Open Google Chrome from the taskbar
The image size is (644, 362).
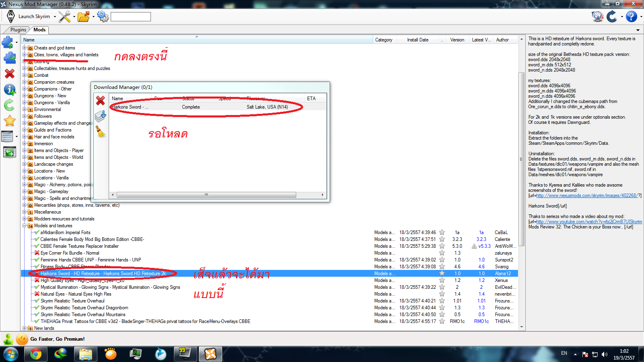click(x=35, y=354)
